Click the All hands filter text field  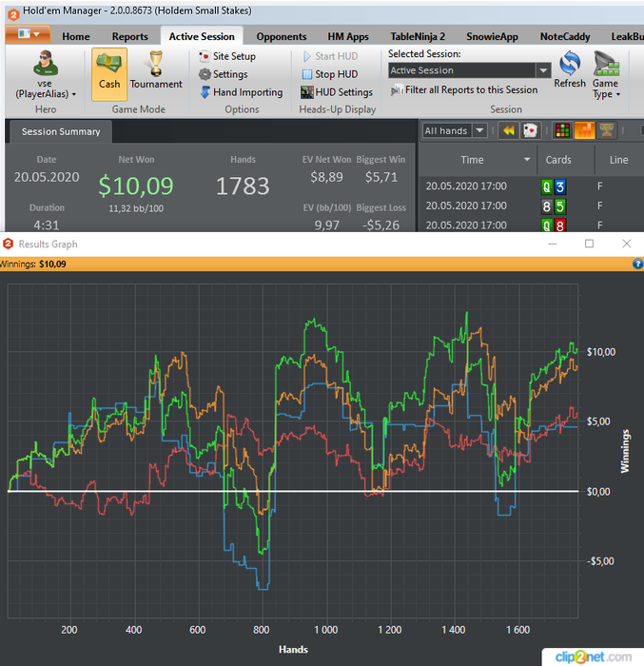point(447,130)
